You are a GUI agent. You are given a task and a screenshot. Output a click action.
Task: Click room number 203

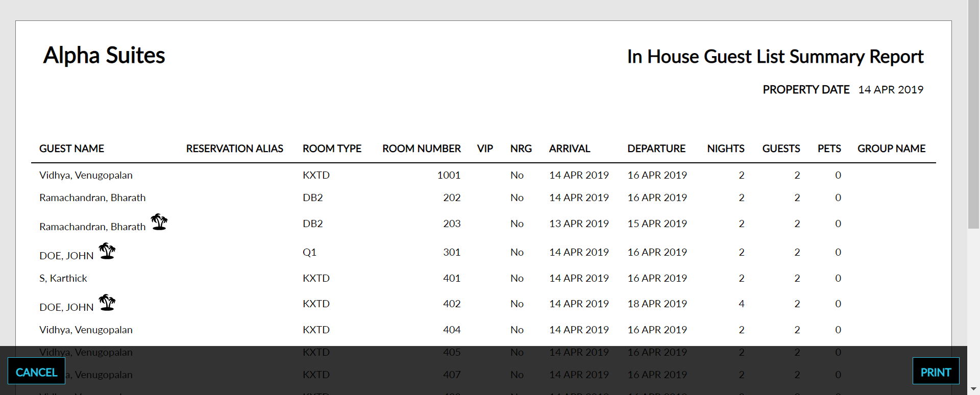tap(452, 224)
